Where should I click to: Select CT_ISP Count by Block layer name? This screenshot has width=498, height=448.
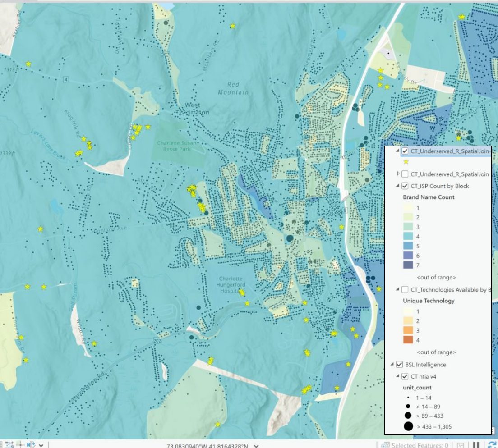tap(439, 186)
